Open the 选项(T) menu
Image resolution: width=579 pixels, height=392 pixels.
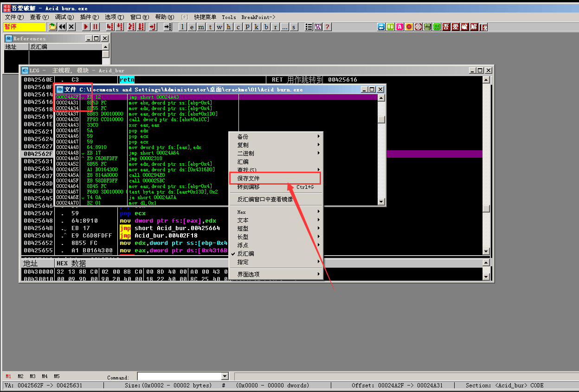(x=114, y=17)
